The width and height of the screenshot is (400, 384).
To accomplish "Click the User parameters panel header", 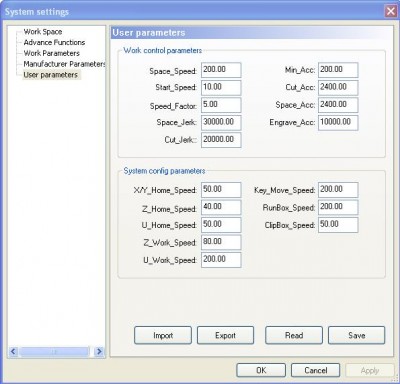I will (252, 33).
